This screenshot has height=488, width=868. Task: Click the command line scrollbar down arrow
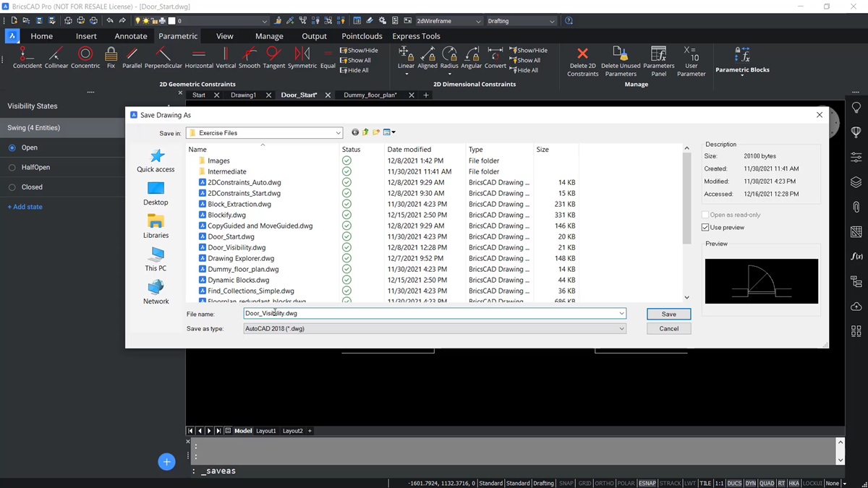point(840,460)
